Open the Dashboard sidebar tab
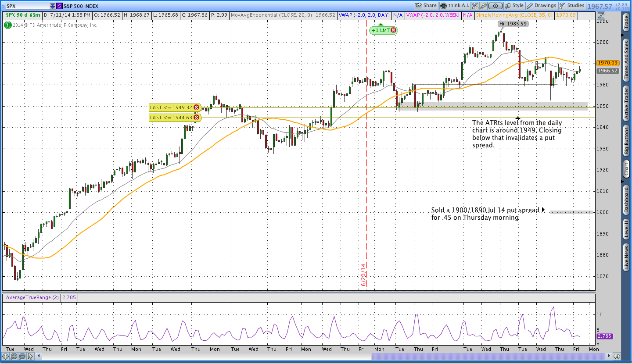Image resolution: width=632 pixels, height=364 pixels. click(x=626, y=200)
